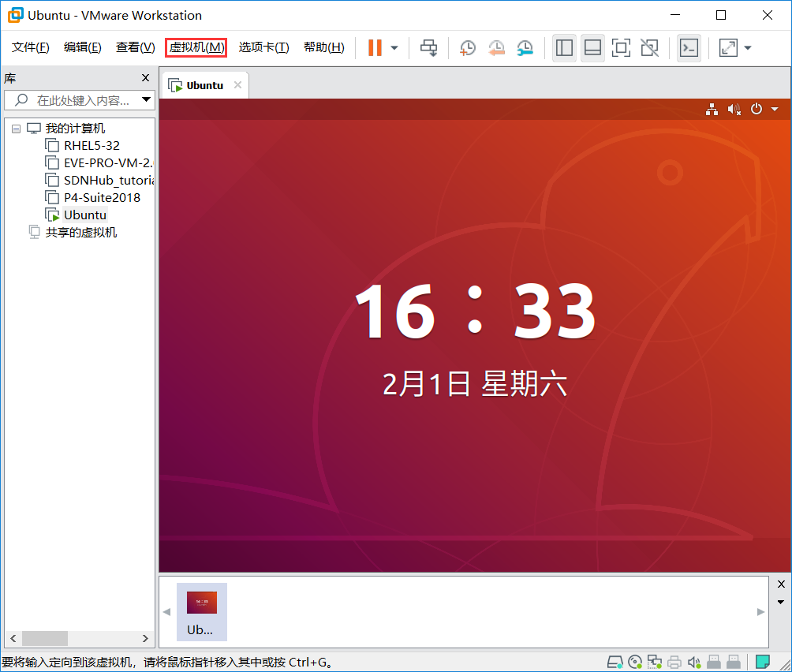
Task: Click the hard disk status icon
Action: [615, 662]
